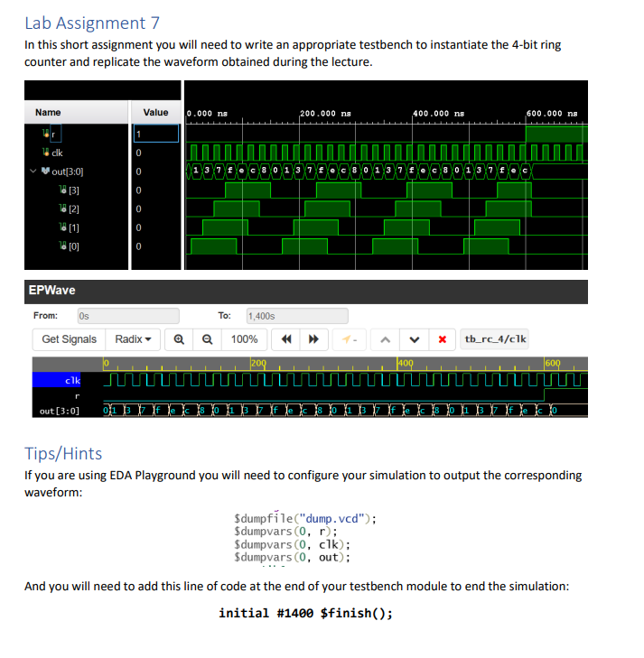Open the Radix dropdown
The width and height of the screenshot is (644, 658).
click(133, 339)
